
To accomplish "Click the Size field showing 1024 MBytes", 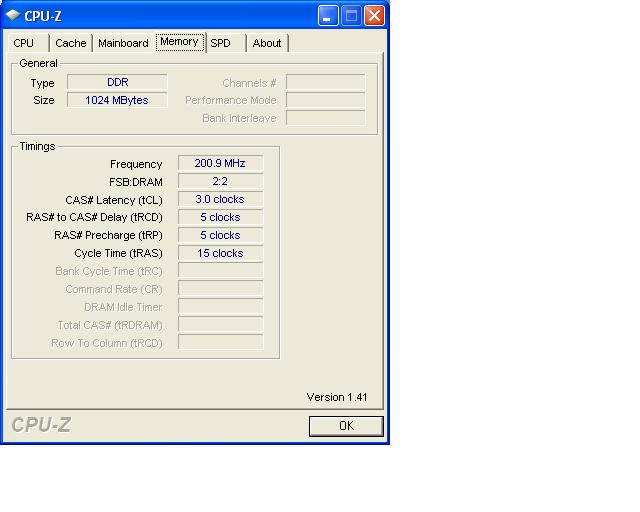I will (x=117, y=100).
